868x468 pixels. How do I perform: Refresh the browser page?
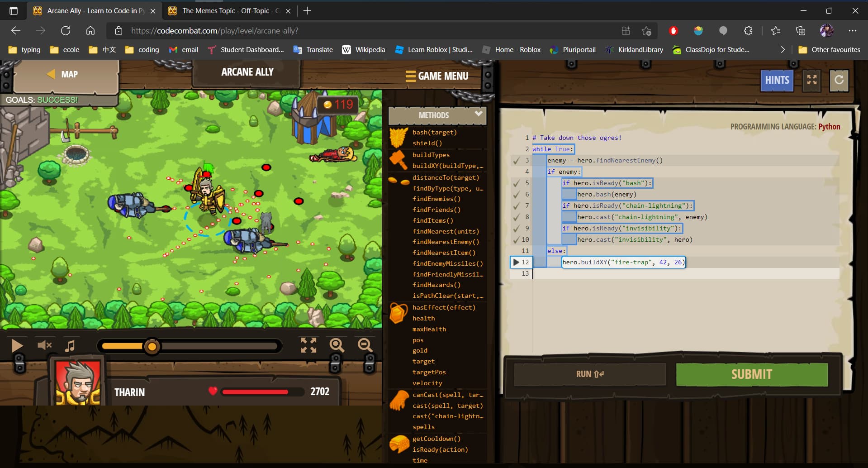click(66, 31)
